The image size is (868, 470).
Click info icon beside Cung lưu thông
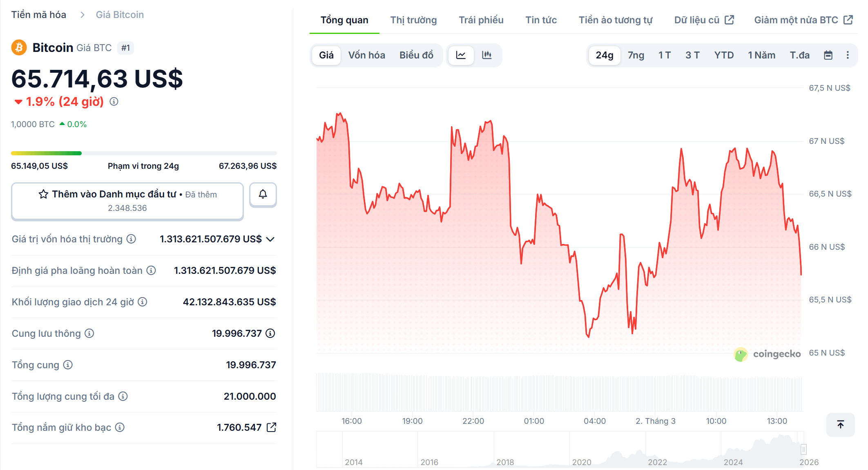pos(88,333)
